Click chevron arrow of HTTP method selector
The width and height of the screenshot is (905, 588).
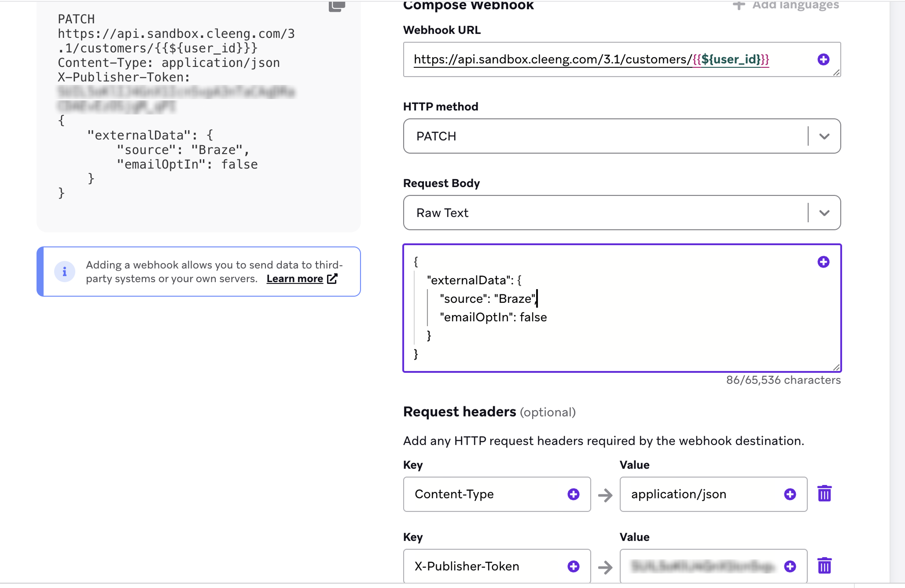824,136
